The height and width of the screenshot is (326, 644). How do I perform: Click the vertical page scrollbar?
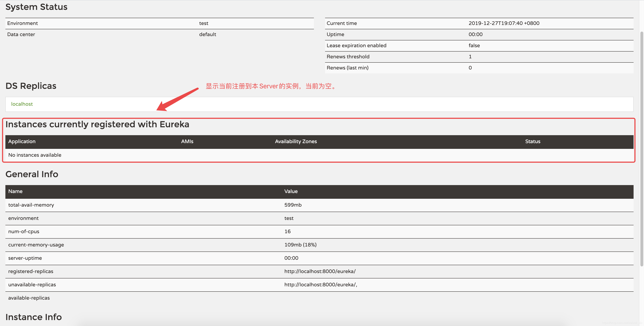[641, 149]
